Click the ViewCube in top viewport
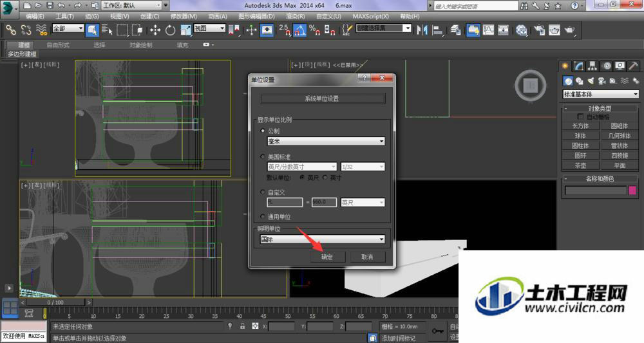The width and height of the screenshot is (644, 343). pyautogui.click(x=530, y=86)
